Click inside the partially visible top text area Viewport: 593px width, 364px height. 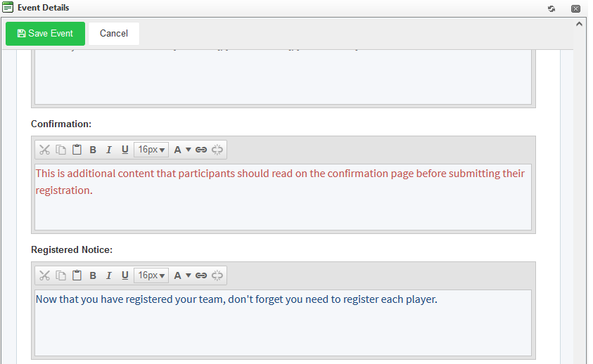coord(283,77)
